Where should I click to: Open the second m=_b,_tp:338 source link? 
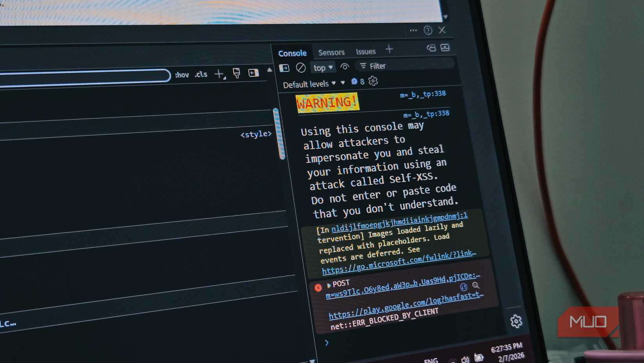point(426,114)
